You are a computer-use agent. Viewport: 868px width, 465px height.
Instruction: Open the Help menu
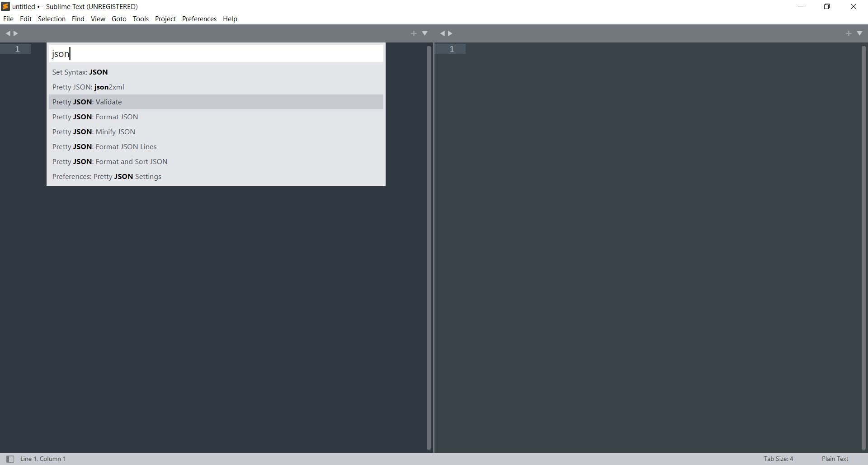pyautogui.click(x=230, y=19)
